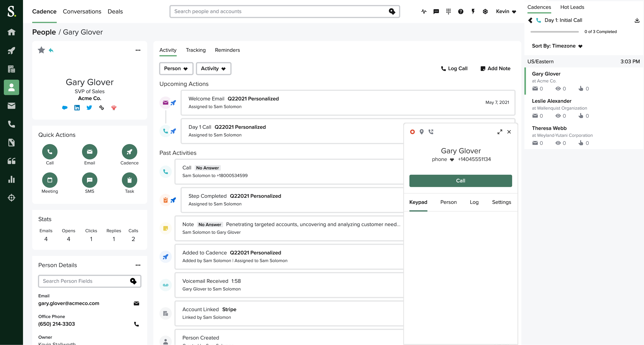This screenshot has width=644, height=345.
Task: Expand the dialer window with arrows icon
Action: coord(499,132)
